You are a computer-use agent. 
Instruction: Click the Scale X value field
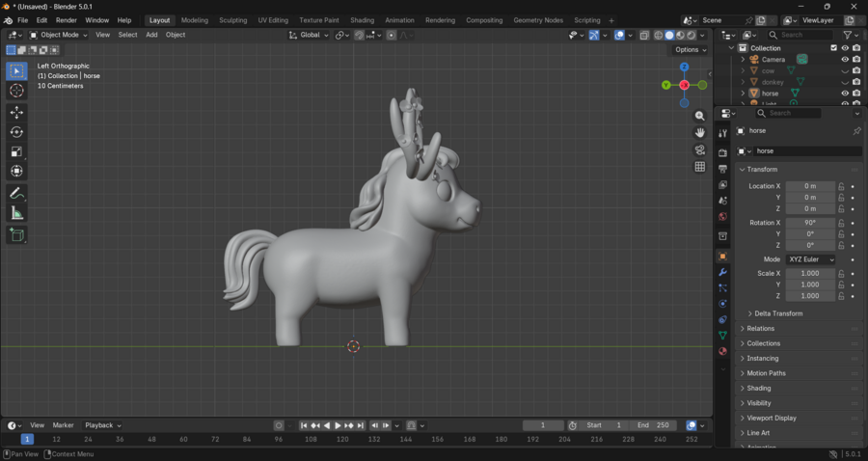coord(809,274)
